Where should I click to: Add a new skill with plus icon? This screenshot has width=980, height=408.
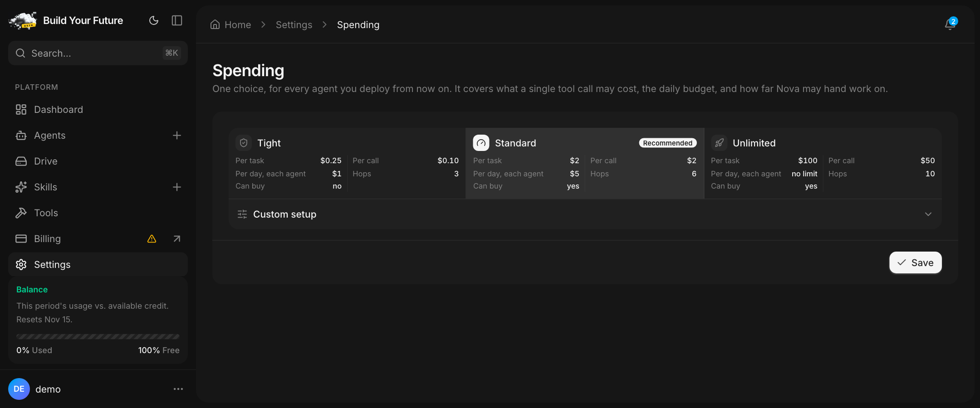click(x=177, y=187)
